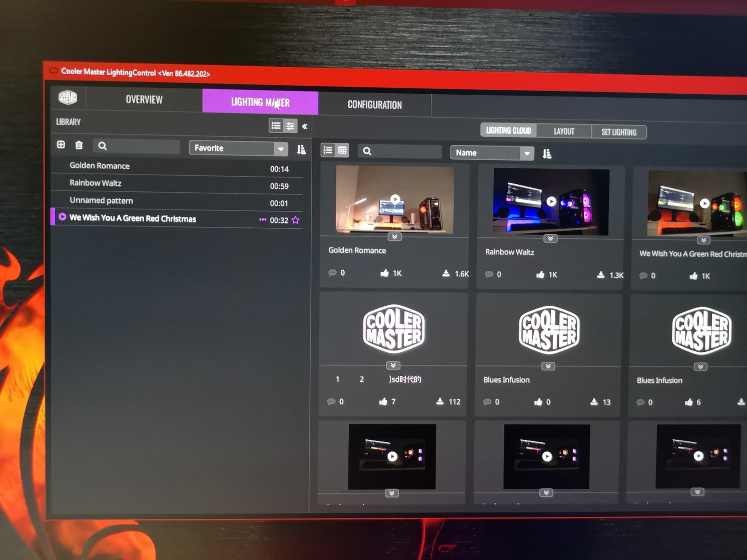Screen dimensions: 747x560
Task: Open more options for Green Red Christmas
Action: coord(262,220)
